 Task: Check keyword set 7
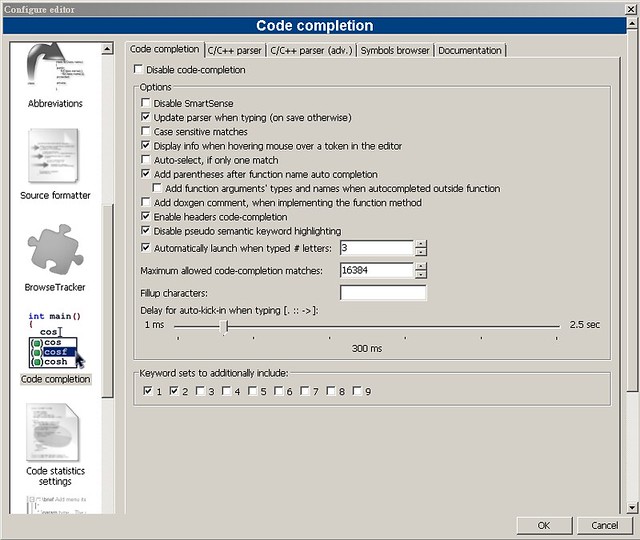(304, 391)
